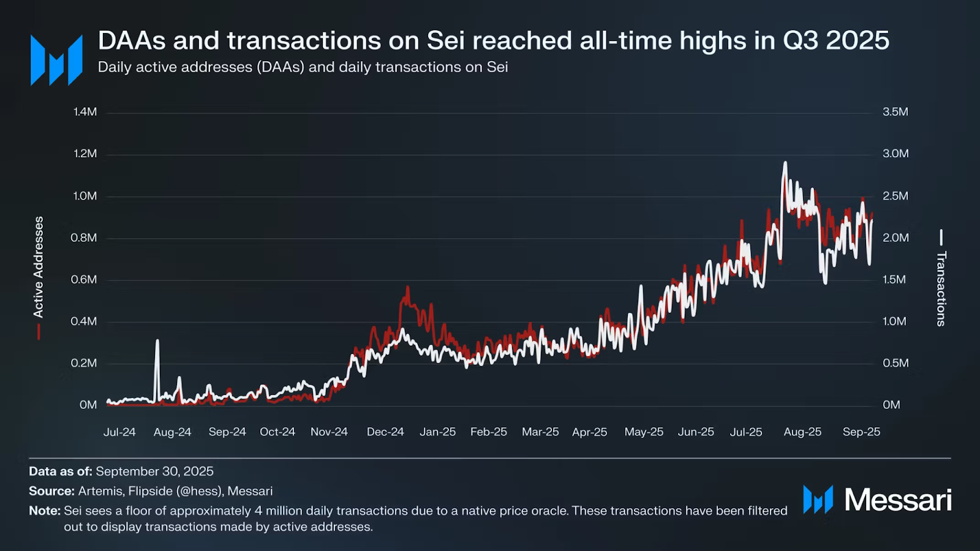Click the Data as of September 30 text
Screen dimensions: 980x551
click(121, 471)
